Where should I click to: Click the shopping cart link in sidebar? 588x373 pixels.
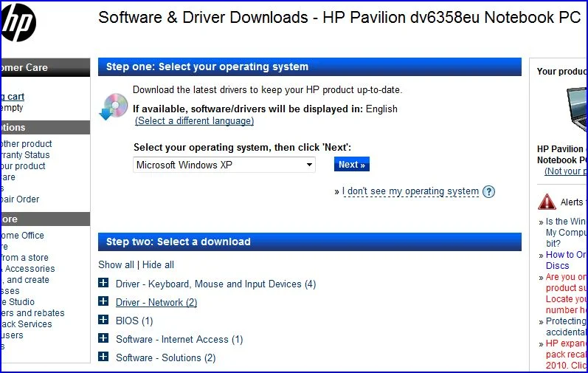coord(13,97)
